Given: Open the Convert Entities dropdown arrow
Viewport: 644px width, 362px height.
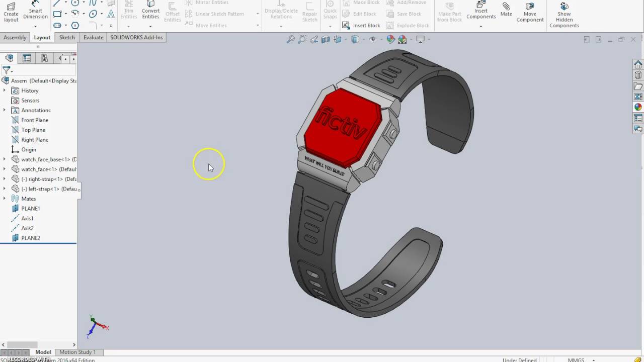Looking at the screenshot, I should 150,26.
